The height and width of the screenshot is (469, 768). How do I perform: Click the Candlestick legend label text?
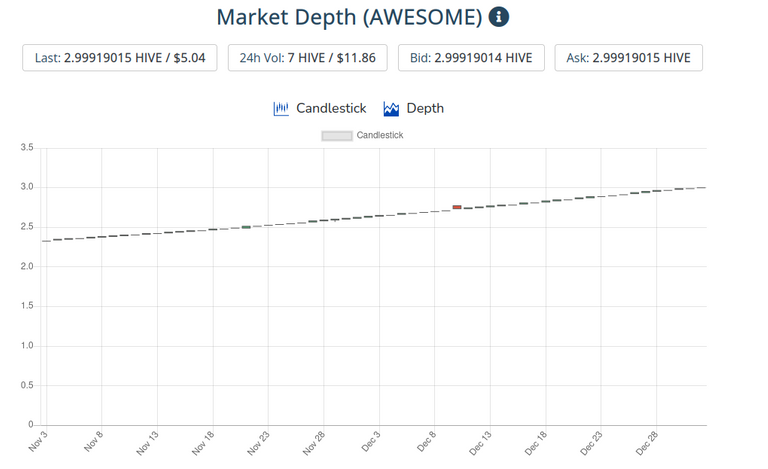click(x=380, y=135)
